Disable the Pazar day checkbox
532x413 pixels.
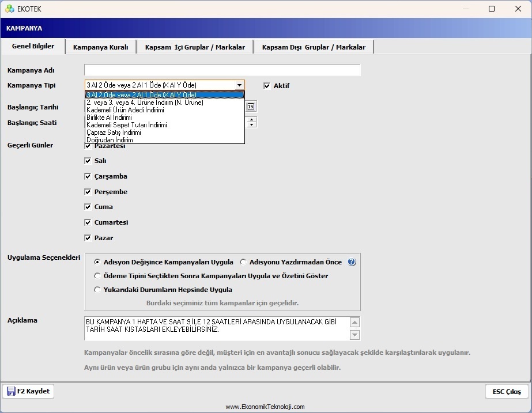click(88, 238)
